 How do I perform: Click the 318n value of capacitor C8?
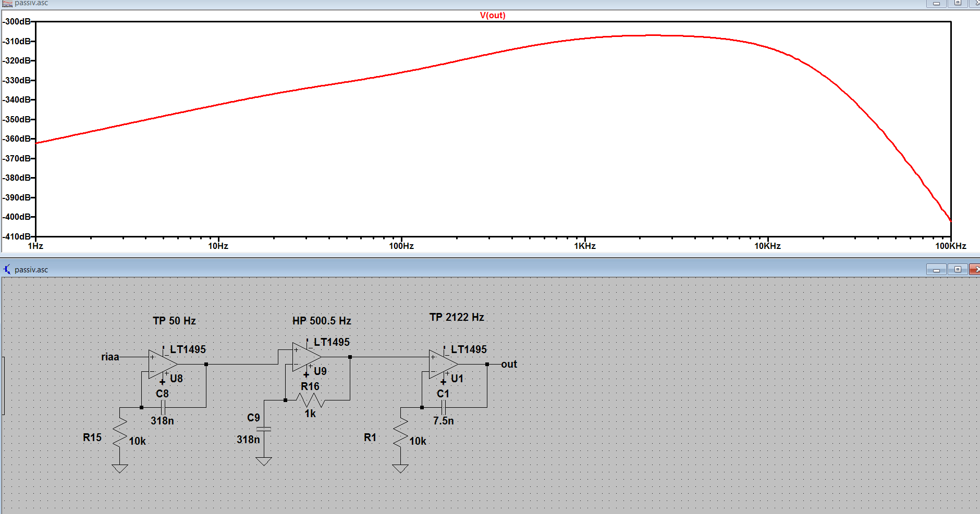point(163,421)
